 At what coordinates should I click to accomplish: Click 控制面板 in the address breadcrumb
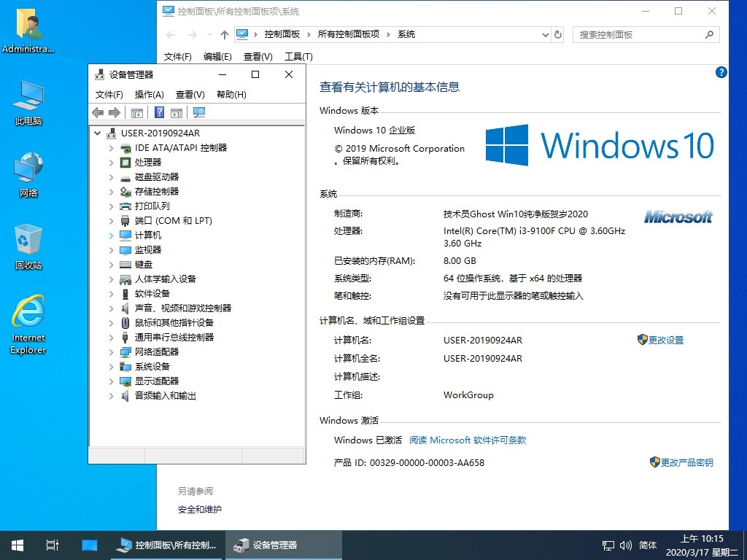pos(282,34)
